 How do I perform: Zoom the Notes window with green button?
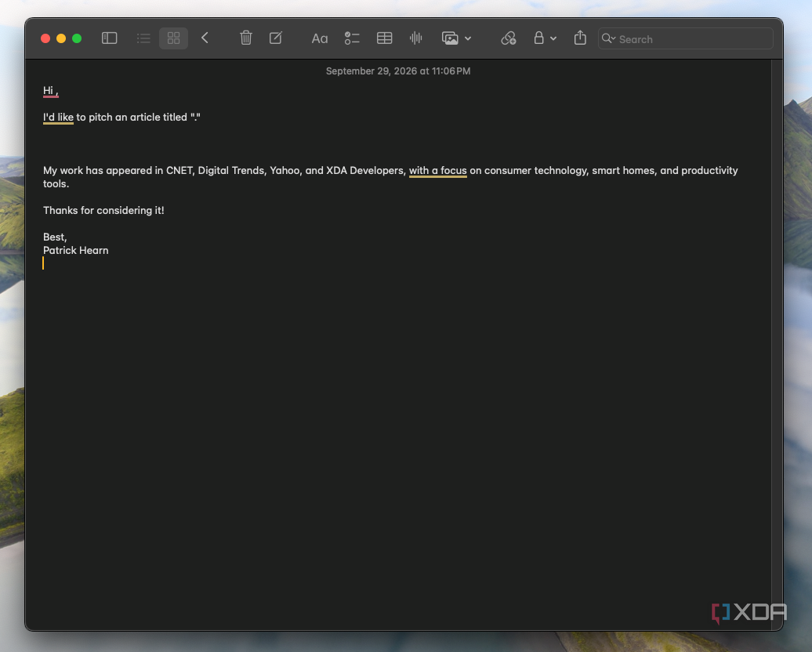point(77,39)
